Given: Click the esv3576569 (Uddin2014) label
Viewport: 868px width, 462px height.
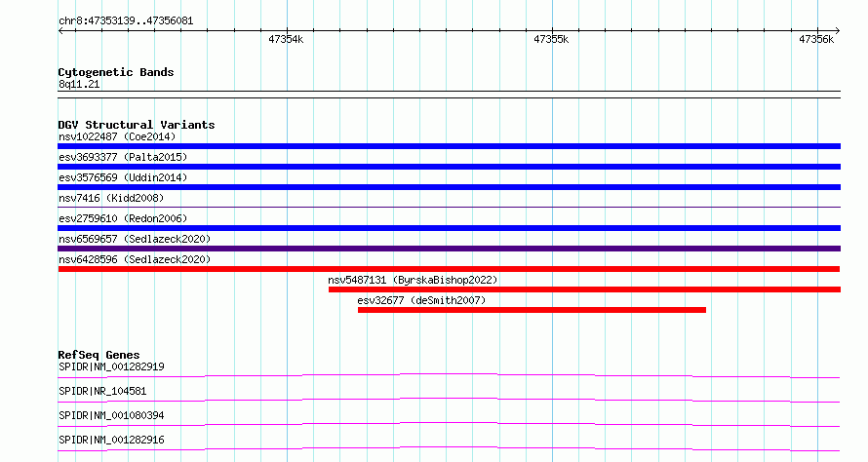Looking at the screenshot, I should (123, 177).
